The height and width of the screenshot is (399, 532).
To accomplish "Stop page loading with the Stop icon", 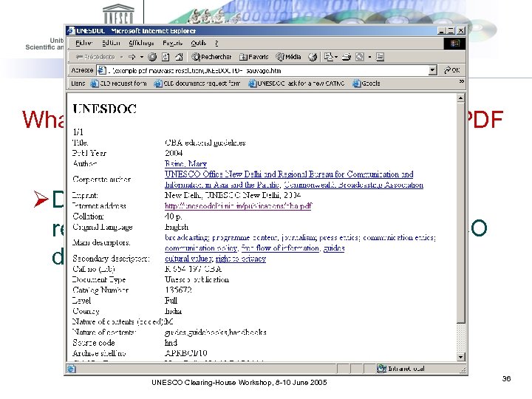I will tap(152, 57).
